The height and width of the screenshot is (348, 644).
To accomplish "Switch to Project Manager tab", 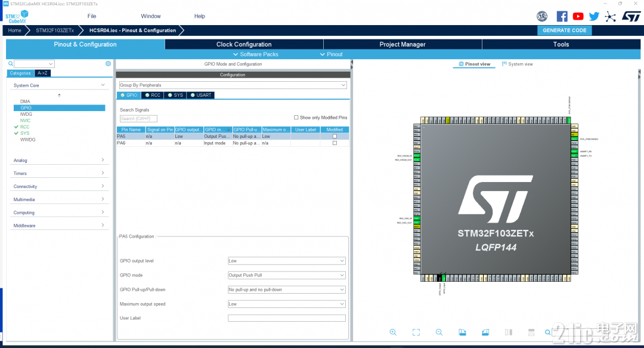I will coord(402,44).
